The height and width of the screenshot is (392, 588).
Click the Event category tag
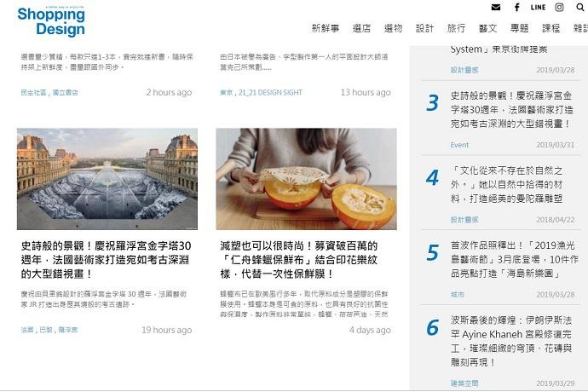point(459,145)
